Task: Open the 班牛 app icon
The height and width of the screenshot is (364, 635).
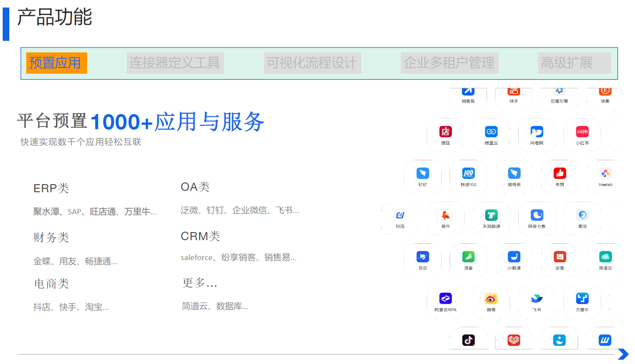Action: pos(446,215)
